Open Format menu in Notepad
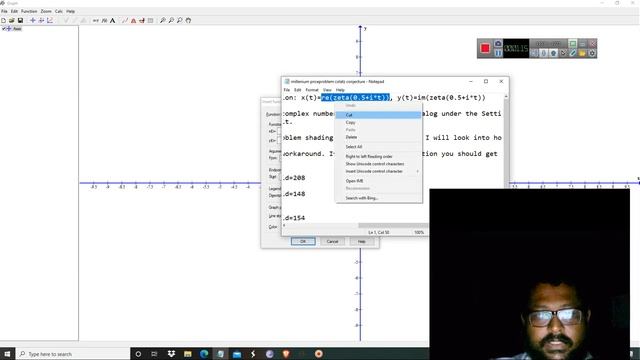The image size is (640, 360). [312, 90]
